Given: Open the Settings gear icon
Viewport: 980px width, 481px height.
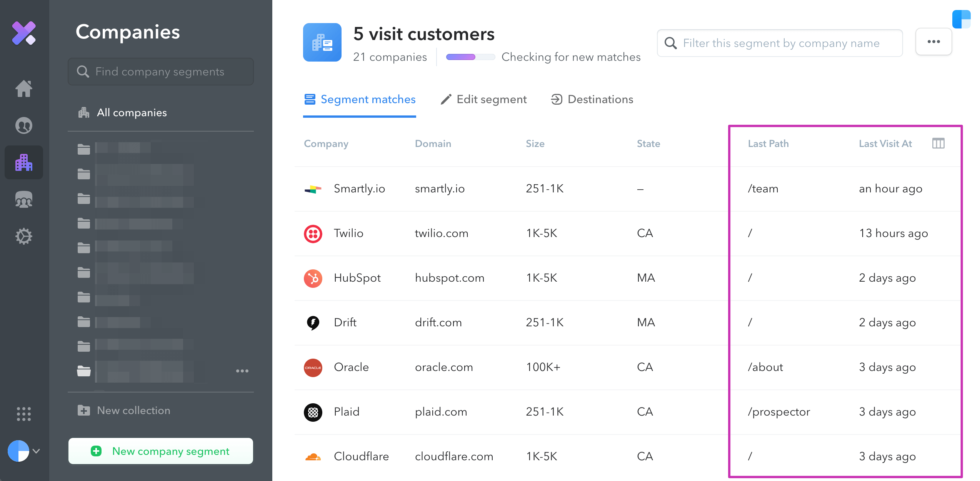Looking at the screenshot, I should point(24,236).
